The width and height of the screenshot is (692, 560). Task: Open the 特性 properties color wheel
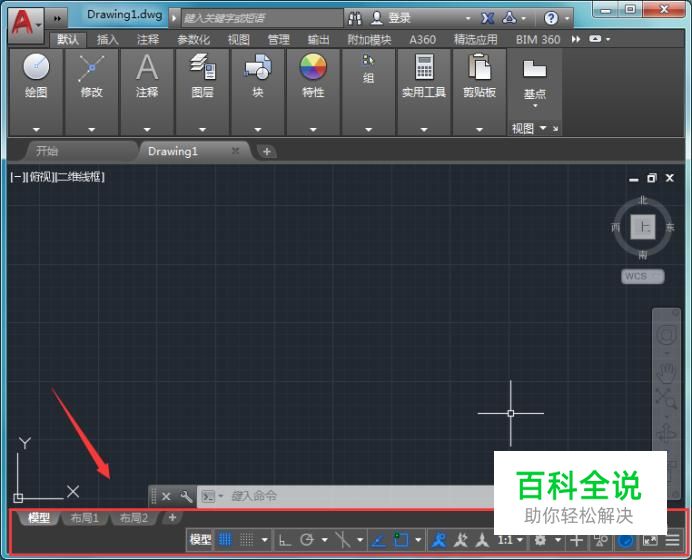313,67
